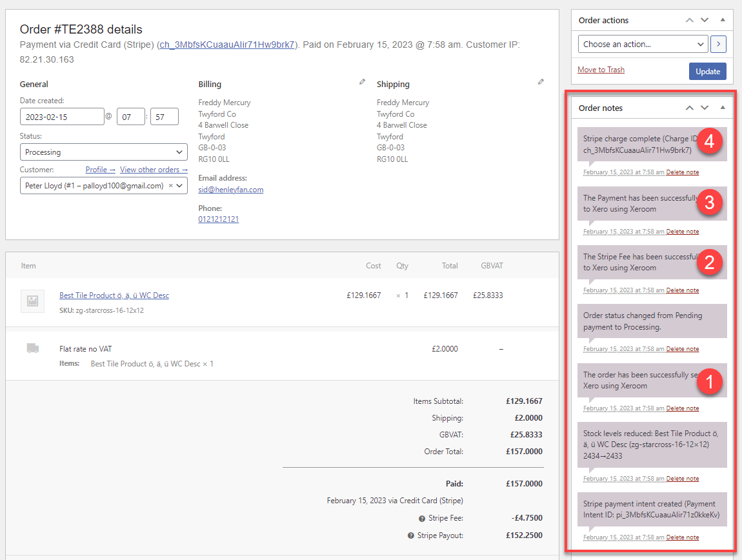Image resolution: width=742 pixels, height=560 pixels.
Task: Click the Items Subtotal value £129.1667
Action: coord(525,401)
